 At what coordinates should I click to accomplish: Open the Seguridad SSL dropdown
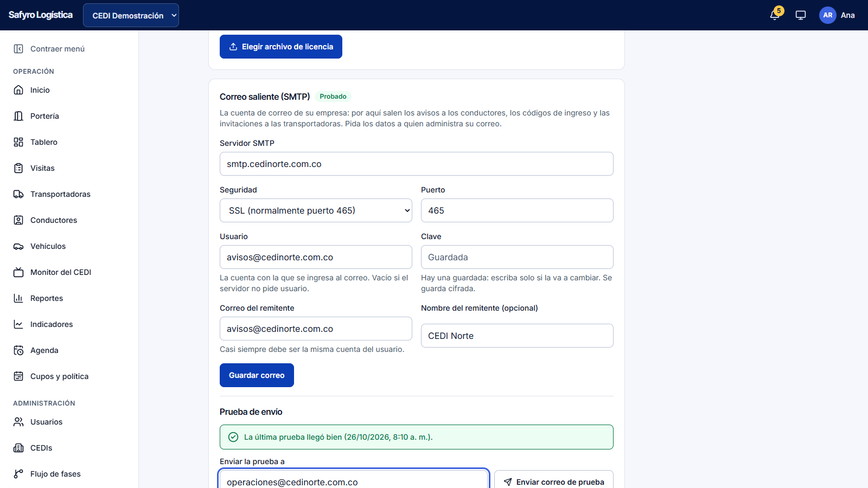(316, 210)
